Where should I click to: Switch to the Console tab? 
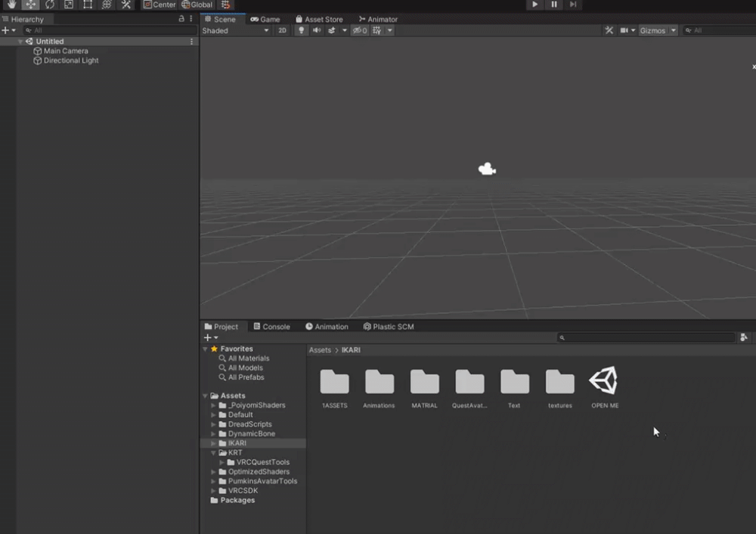pos(272,327)
